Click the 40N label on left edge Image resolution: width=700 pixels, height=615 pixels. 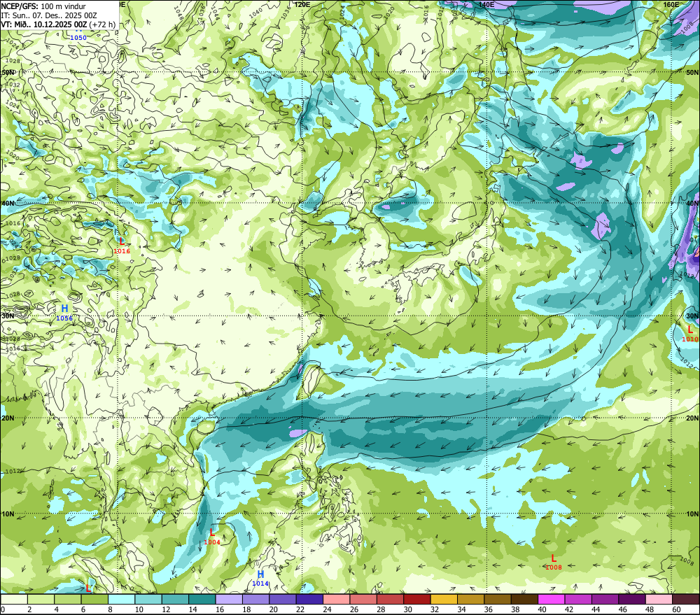(8, 203)
